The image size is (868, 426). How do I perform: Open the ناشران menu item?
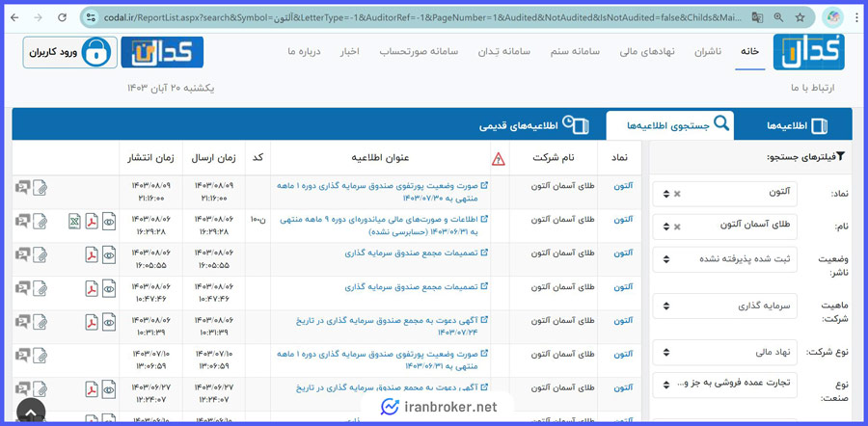tap(708, 51)
